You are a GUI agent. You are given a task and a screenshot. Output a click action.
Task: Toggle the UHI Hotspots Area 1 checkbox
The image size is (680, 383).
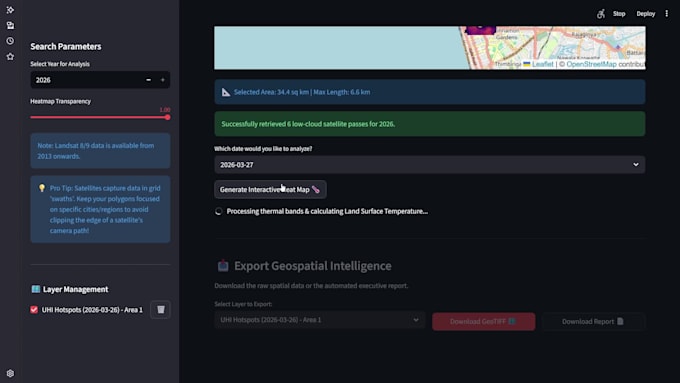pos(34,310)
